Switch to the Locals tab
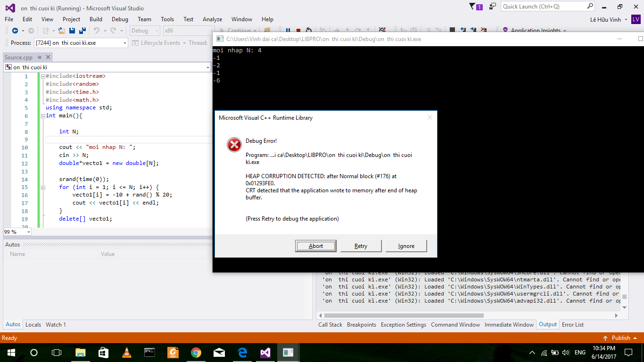Screen dimensions: 644x362 tap(33, 325)
